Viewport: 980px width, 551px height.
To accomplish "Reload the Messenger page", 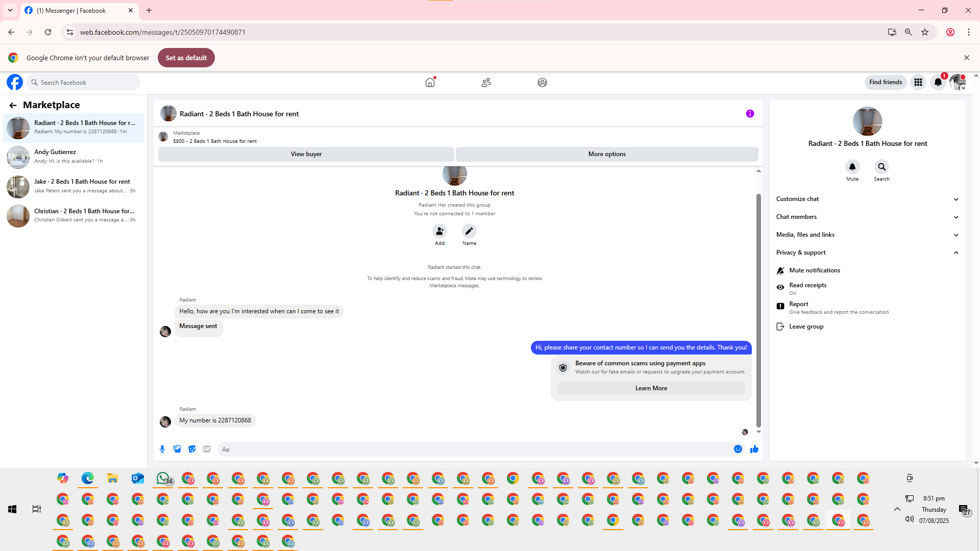I will 48,32.
